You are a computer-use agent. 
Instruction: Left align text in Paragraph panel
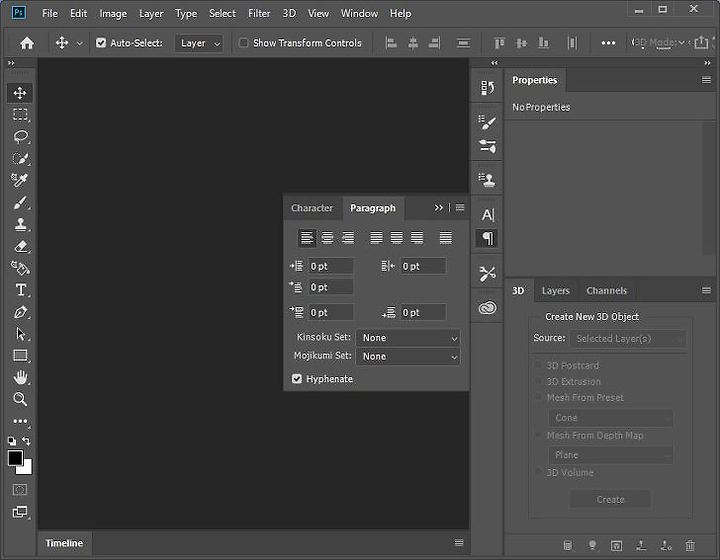click(x=307, y=238)
